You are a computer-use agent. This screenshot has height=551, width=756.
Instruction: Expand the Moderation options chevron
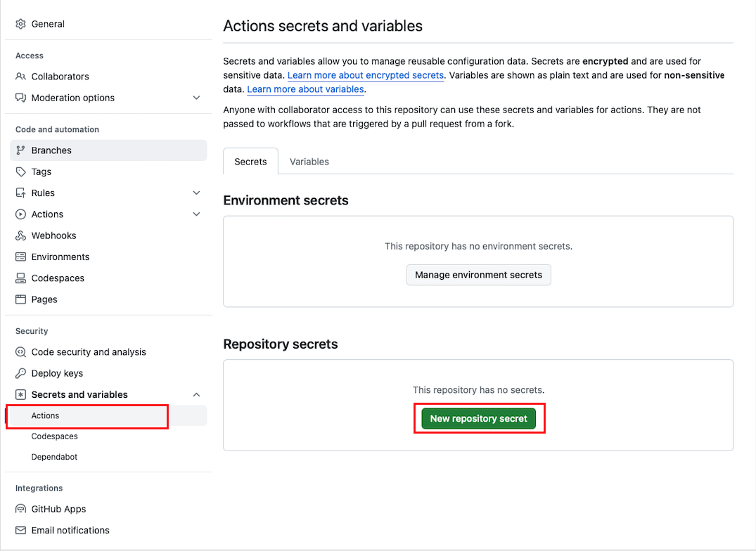196,98
